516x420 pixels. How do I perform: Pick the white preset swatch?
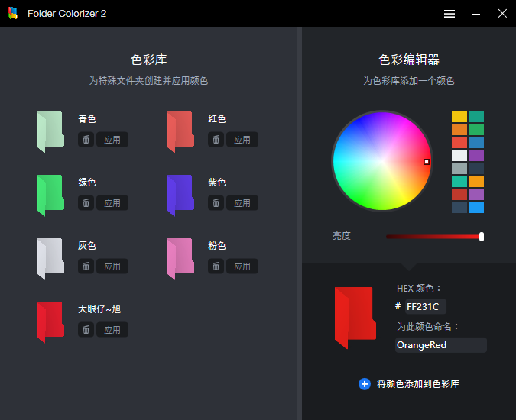[x=459, y=156]
